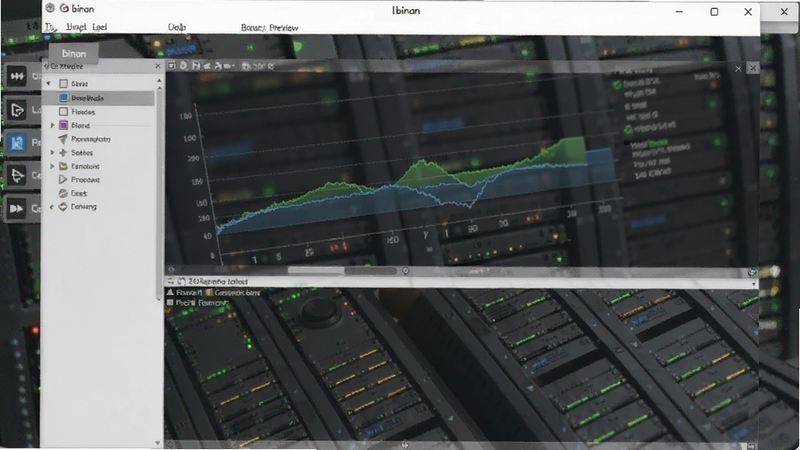Click the first icon in the lower panel header

coord(171,281)
